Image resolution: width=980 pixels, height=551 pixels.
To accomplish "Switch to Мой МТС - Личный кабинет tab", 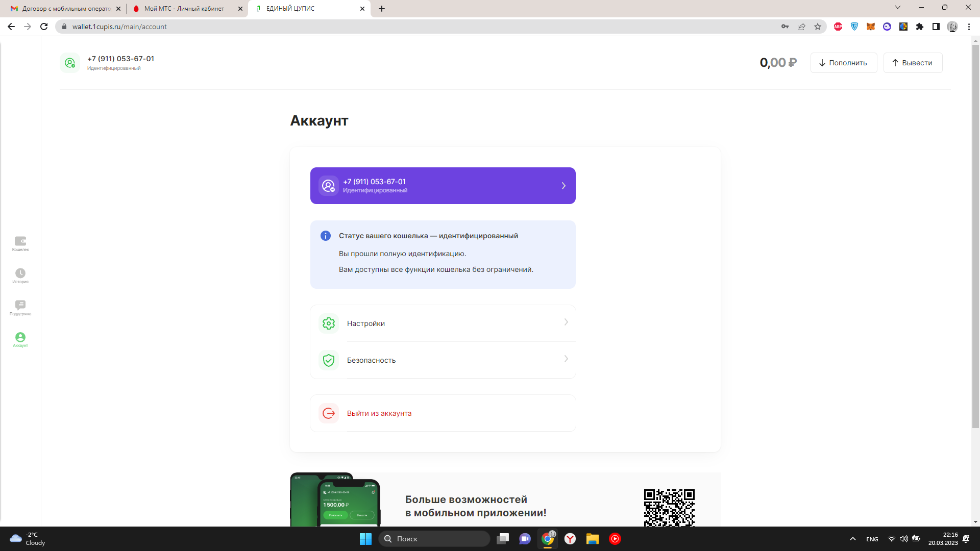I will 184,9.
